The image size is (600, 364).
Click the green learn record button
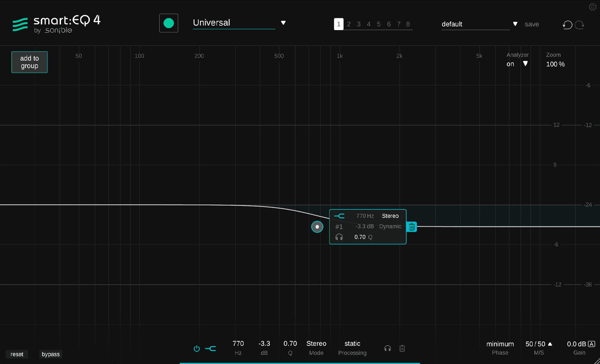point(169,23)
